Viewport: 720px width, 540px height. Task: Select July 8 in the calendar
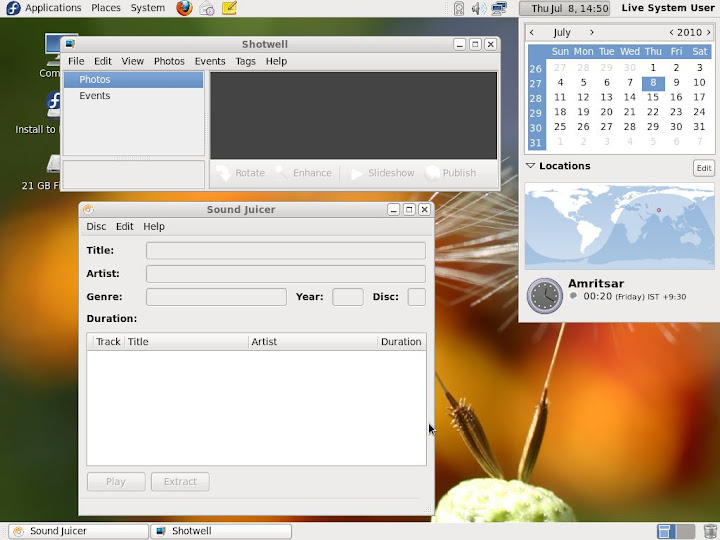tap(652, 83)
